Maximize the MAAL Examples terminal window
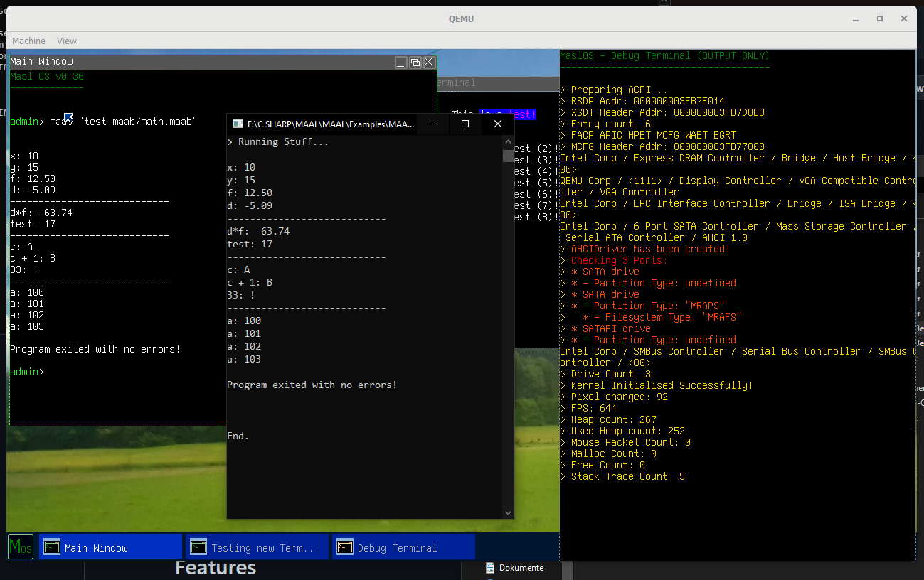The width and height of the screenshot is (924, 580). tap(464, 123)
